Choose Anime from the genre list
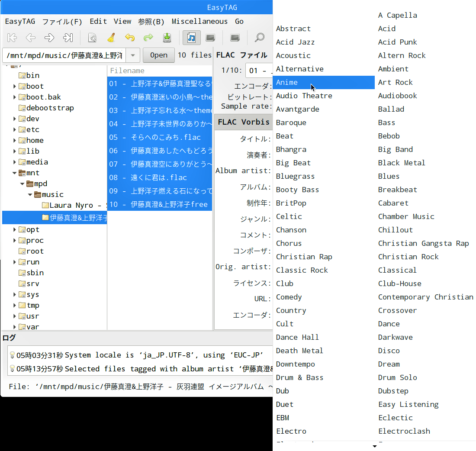Viewport: 476px width, 451px height. tap(287, 82)
